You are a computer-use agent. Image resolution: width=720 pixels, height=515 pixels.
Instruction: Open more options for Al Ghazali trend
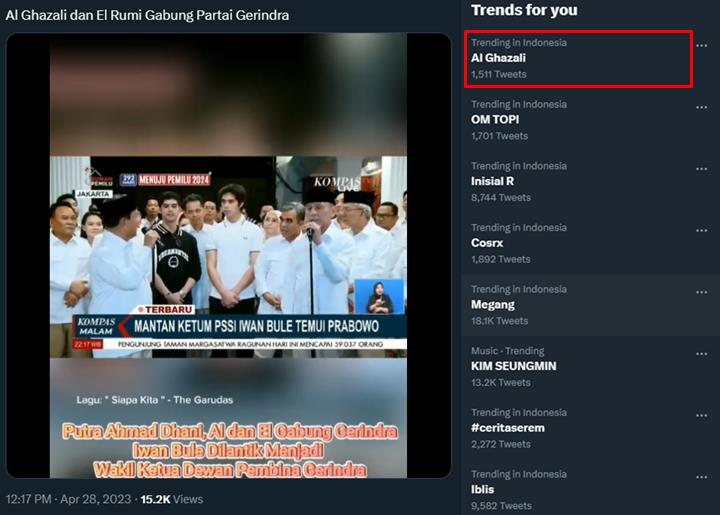tap(701, 46)
